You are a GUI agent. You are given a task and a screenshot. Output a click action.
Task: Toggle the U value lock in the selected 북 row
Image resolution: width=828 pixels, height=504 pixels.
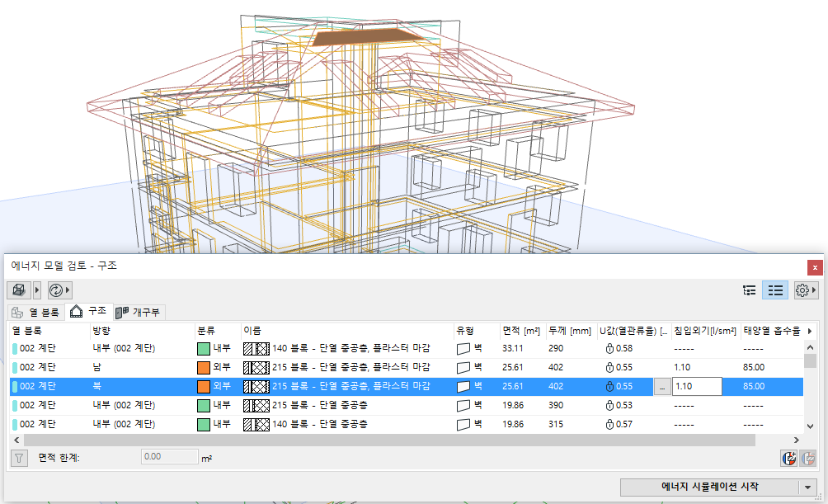coord(609,386)
